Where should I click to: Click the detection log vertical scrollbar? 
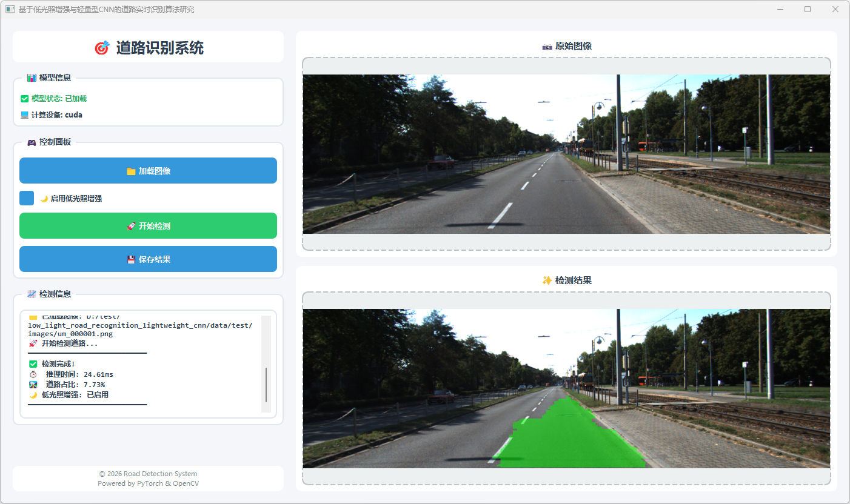click(266, 384)
